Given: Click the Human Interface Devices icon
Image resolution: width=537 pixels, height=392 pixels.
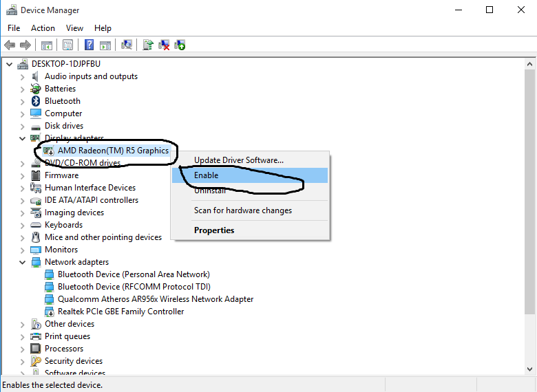Looking at the screenshot, I should (x=36, y=188).
